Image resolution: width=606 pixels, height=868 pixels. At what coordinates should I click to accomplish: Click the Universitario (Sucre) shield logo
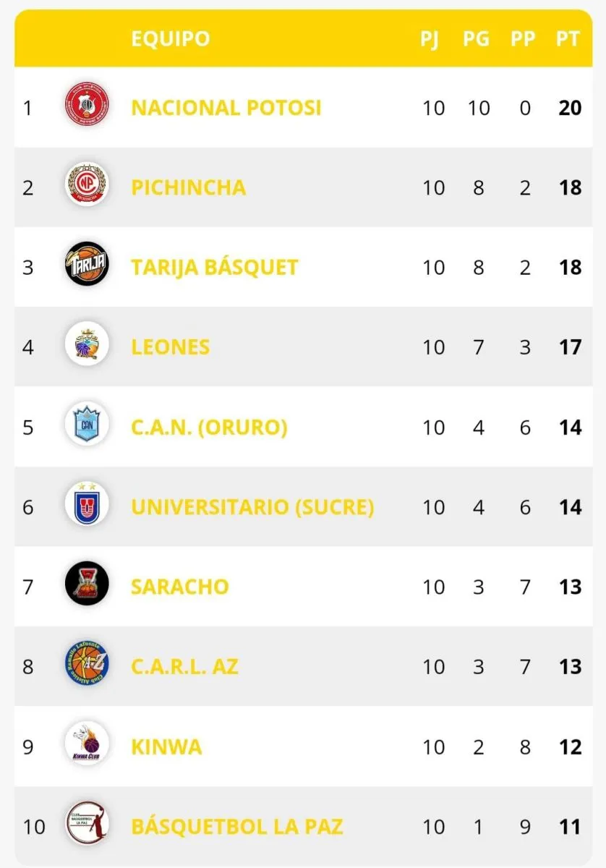87,506
